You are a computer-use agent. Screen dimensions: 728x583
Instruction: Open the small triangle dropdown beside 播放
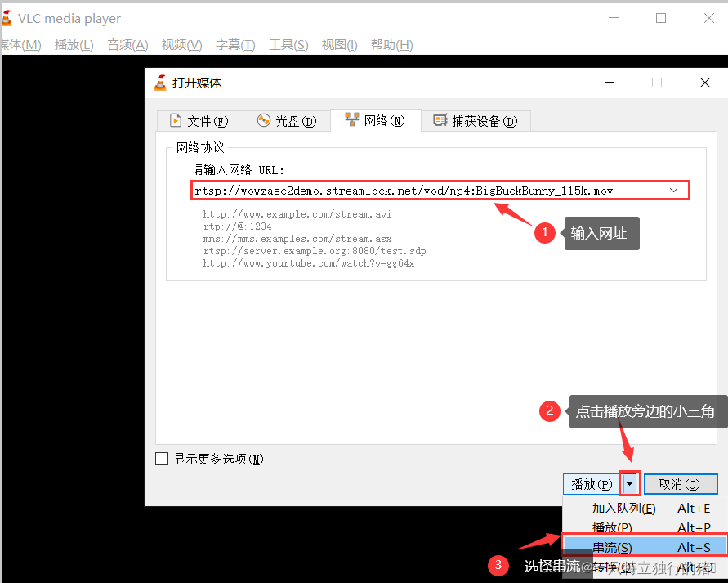(629, 484)
